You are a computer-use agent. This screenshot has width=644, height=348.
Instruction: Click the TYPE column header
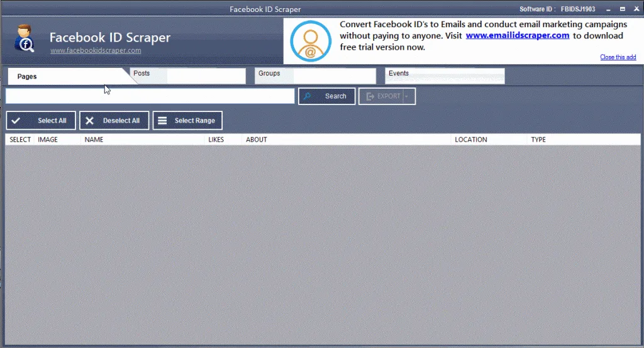538,140
